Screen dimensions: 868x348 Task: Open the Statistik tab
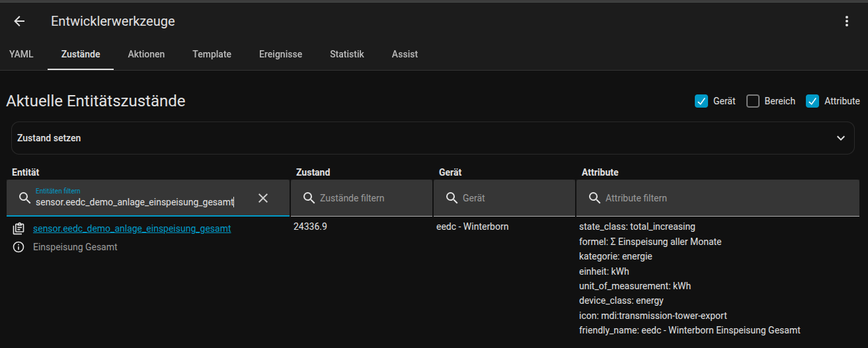pos(347,54)
